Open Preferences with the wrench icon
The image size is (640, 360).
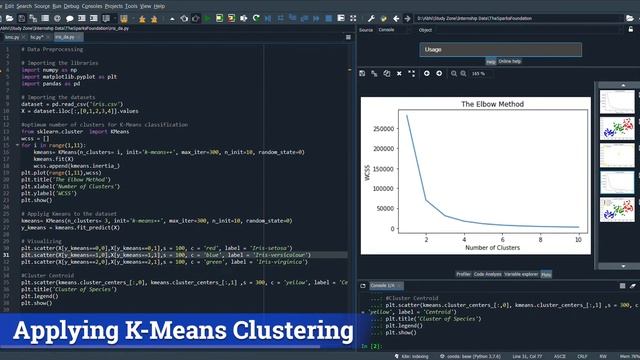371,18
